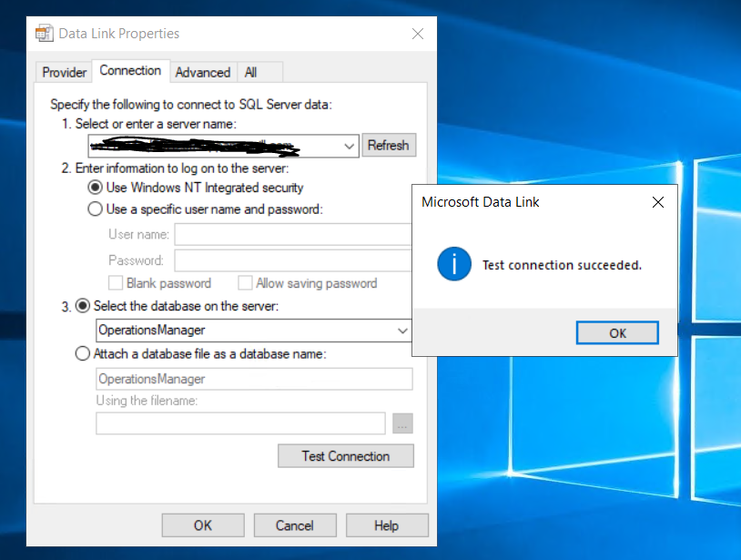Image resolution: width=741 pixels, height=560 pixels.
Task: Click 'Test connection succeeded.' message text
Action: (x=562, y=265)
